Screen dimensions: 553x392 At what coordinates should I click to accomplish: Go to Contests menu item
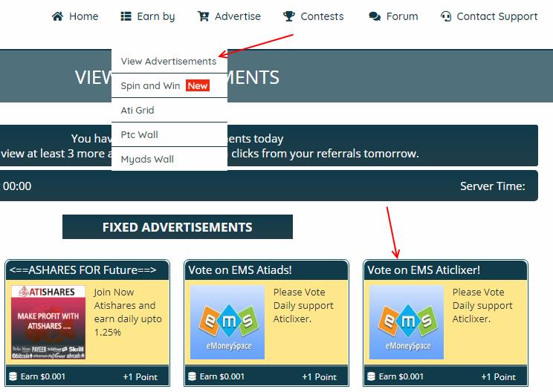(x=313, y=16)
